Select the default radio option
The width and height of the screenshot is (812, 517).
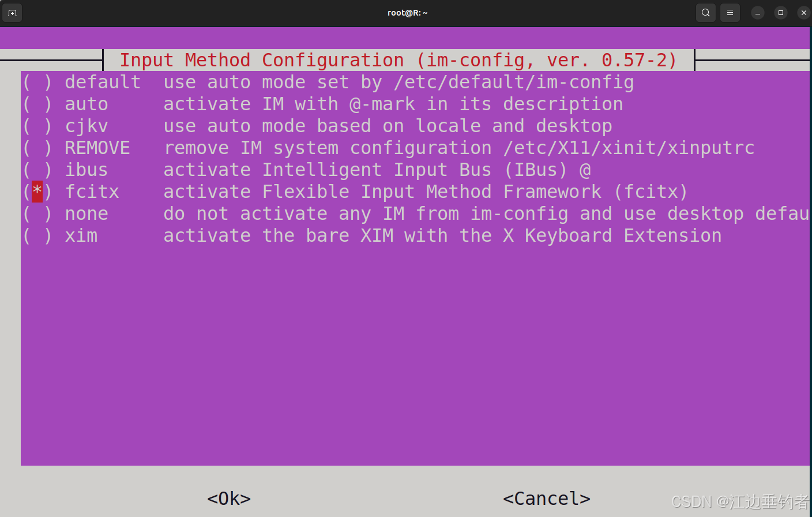point(37,83)
